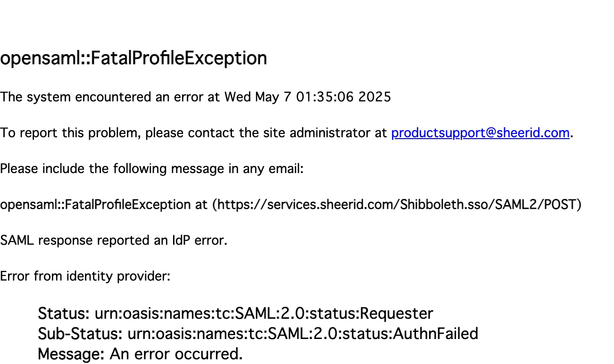Click the bold "Message:" label
Screen dimensions: 614x364
(x=71, y=354)
